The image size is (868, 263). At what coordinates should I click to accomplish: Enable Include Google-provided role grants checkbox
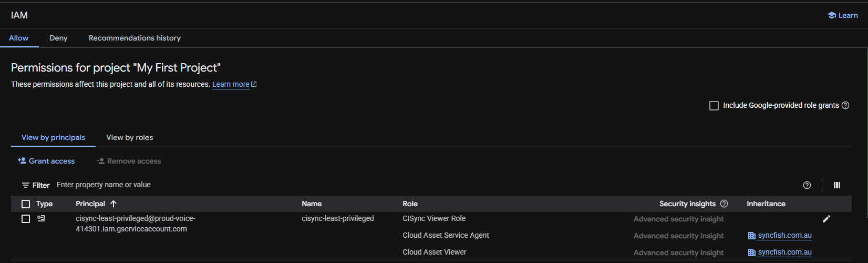pyautogui.click(x=714, y=106)
